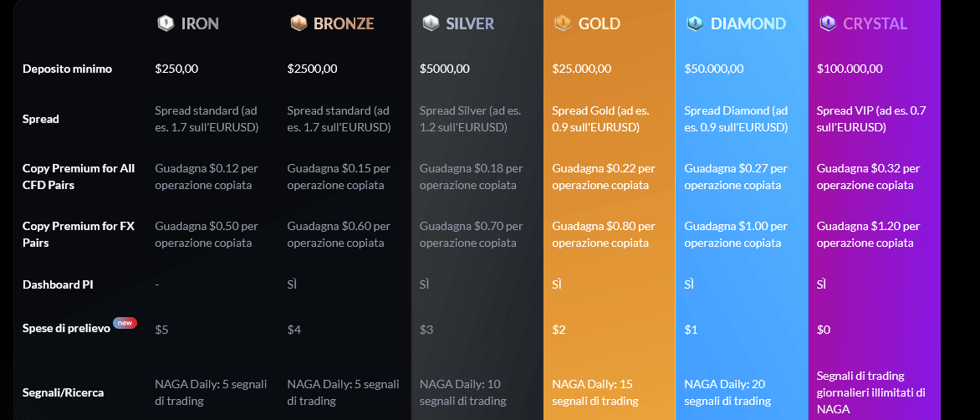Click the Iron tier badge icon
Screen dimensions: 980x420
click(x=166, y=23)
